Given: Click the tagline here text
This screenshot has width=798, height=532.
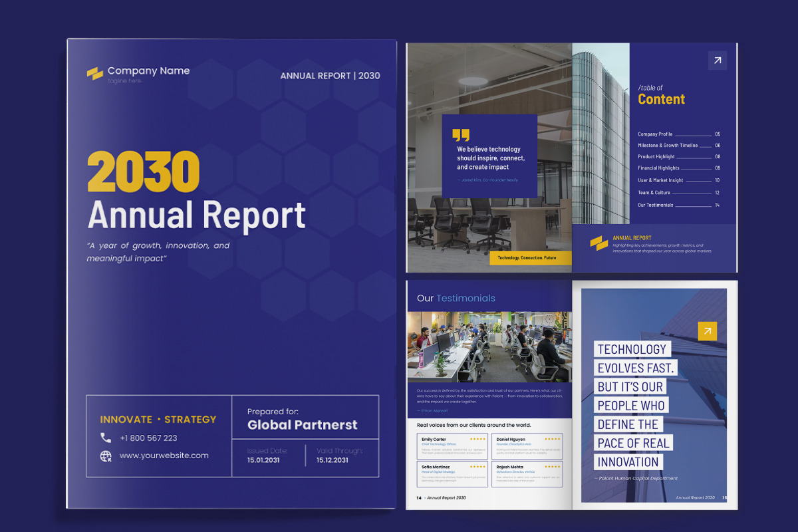Looking at the screenshot, I should coord(124,81).
